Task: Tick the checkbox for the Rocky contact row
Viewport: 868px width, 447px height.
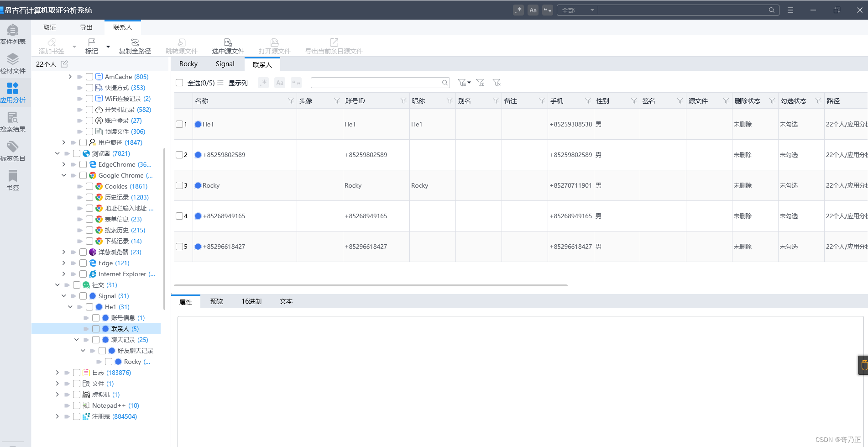Action: point(179,185)
